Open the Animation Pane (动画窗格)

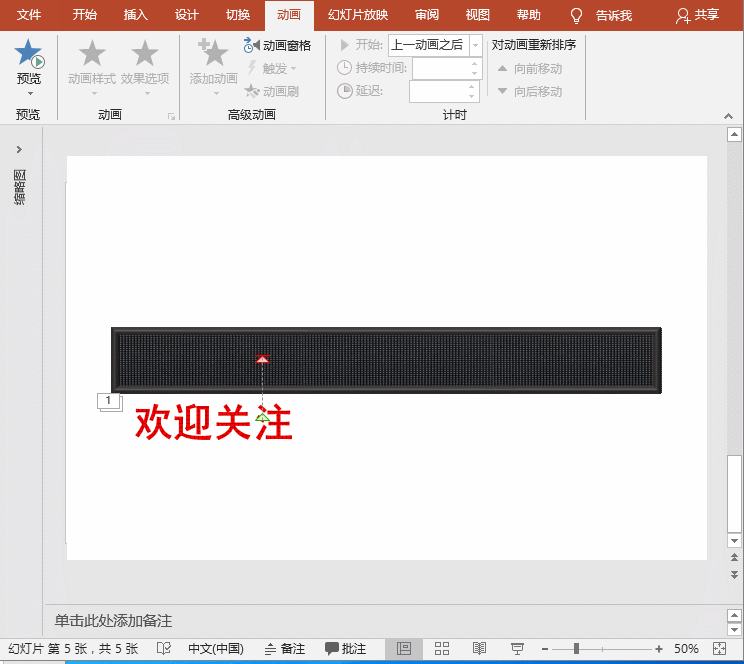(x=277, y=46)
